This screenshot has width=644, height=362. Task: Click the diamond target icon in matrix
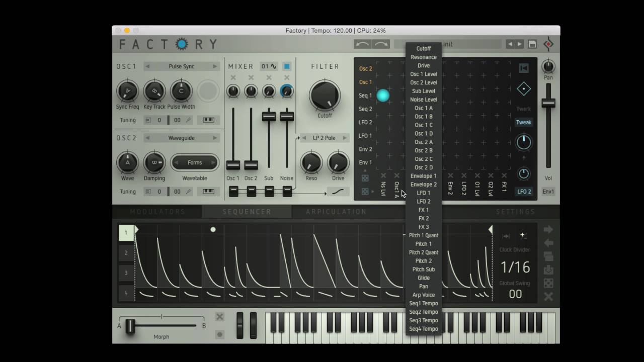click(524, 89)
